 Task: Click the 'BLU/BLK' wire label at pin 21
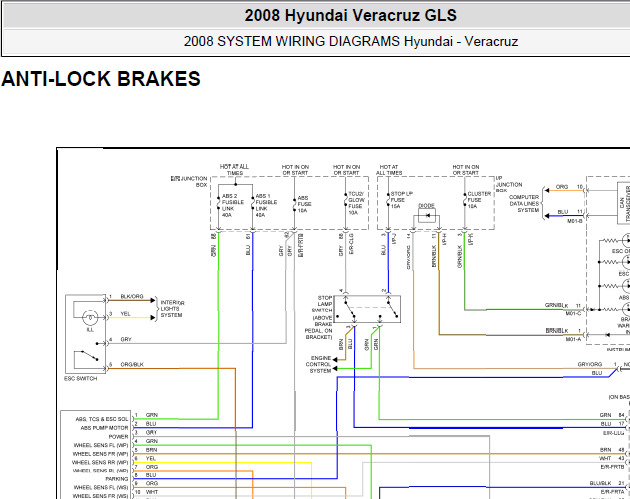pos(601,483)
